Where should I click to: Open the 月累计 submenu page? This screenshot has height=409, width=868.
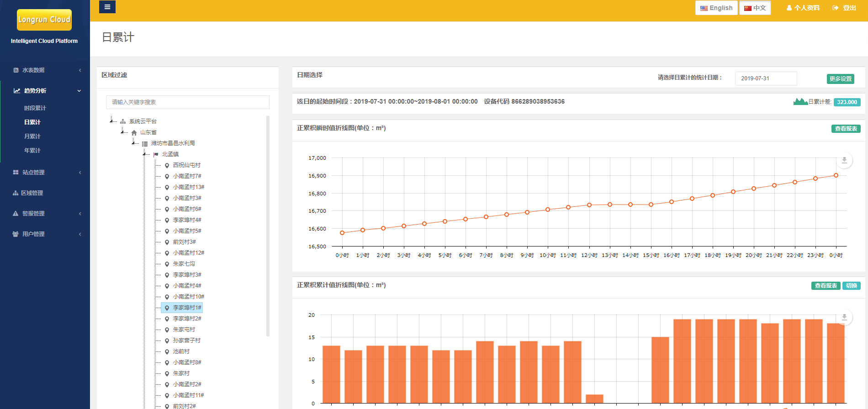click(x=32, y=136)
